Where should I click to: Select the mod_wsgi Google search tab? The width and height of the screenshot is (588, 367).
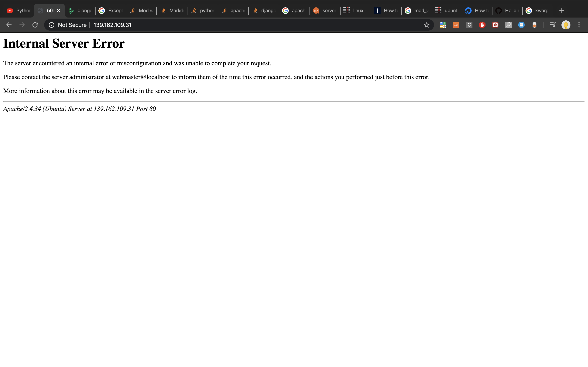point(416,11)
